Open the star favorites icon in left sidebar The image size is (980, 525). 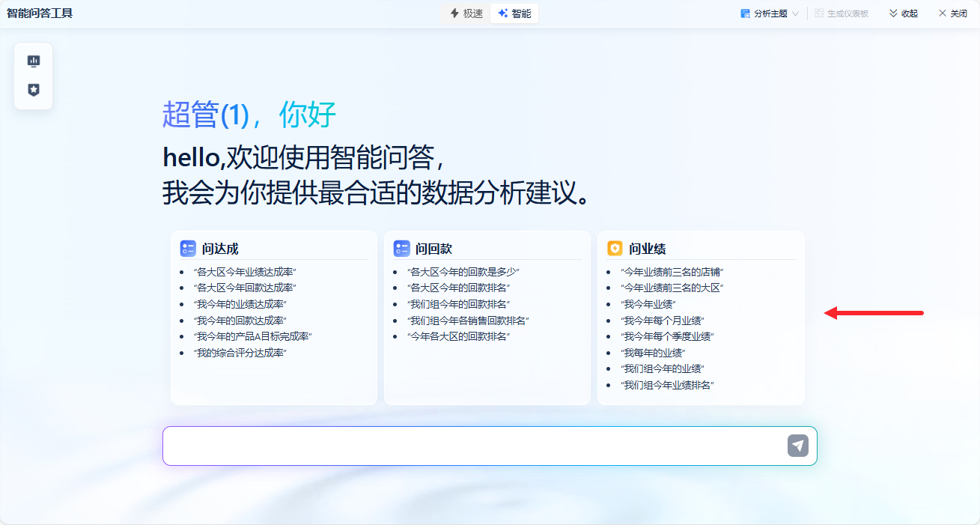(33, 90)
